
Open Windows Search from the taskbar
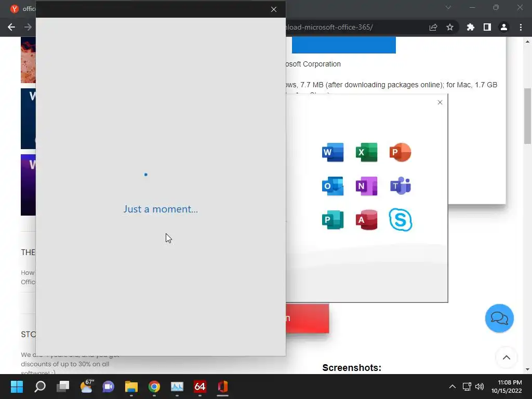pyautogui.click(x=40, y=387)
